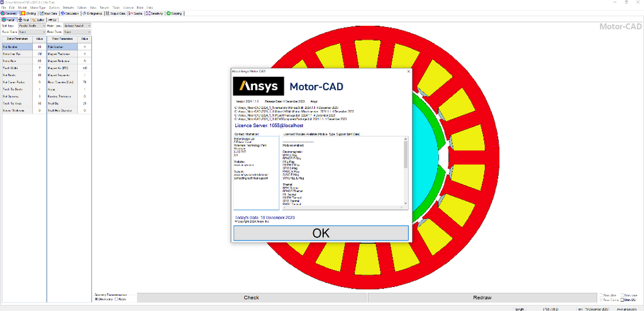Screen dimensions: 644x311
Task: Open the Graphs tab icon
Action: [x=130, y=14]
